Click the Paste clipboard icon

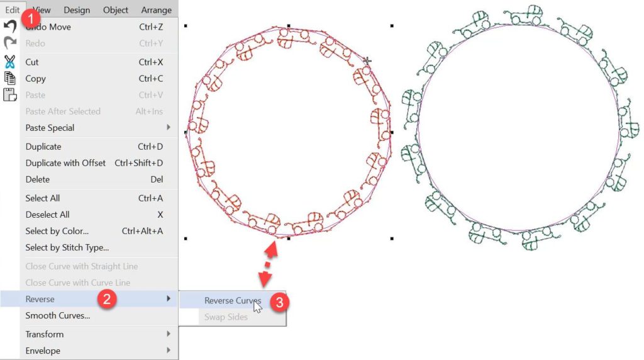click(x=10, y=95)
